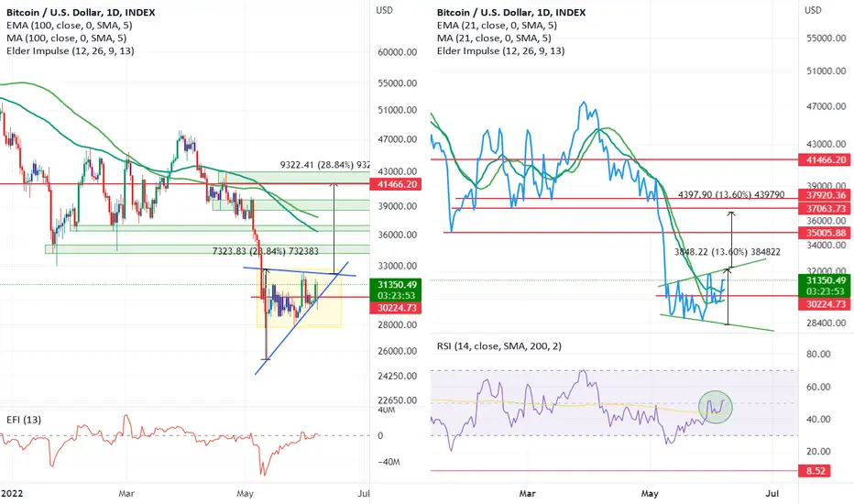The width and height of the screenshot is (854, 504).
Task: Select the 8.52 red RSI level tag
Action: 816,471
